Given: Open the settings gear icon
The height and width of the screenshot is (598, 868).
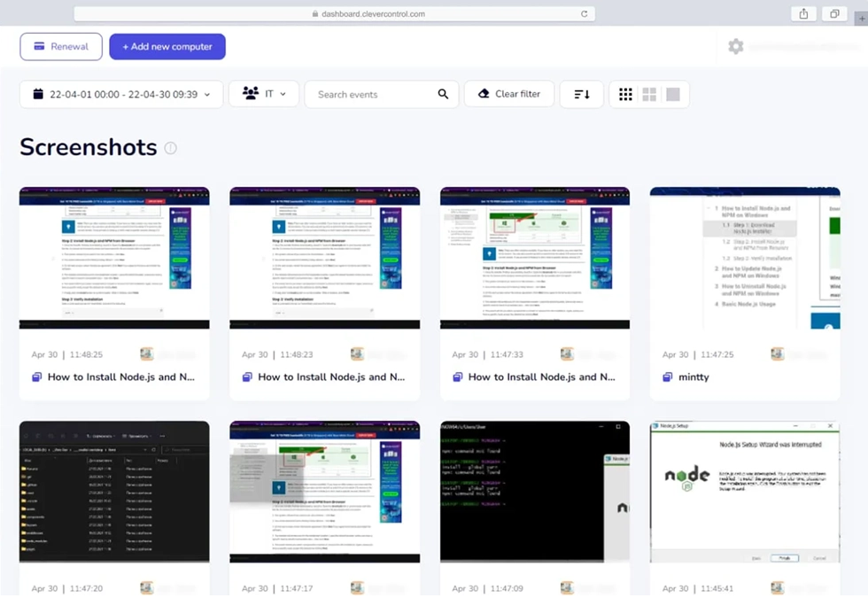Looking at the screenshot, I should (x=736, y=46).
